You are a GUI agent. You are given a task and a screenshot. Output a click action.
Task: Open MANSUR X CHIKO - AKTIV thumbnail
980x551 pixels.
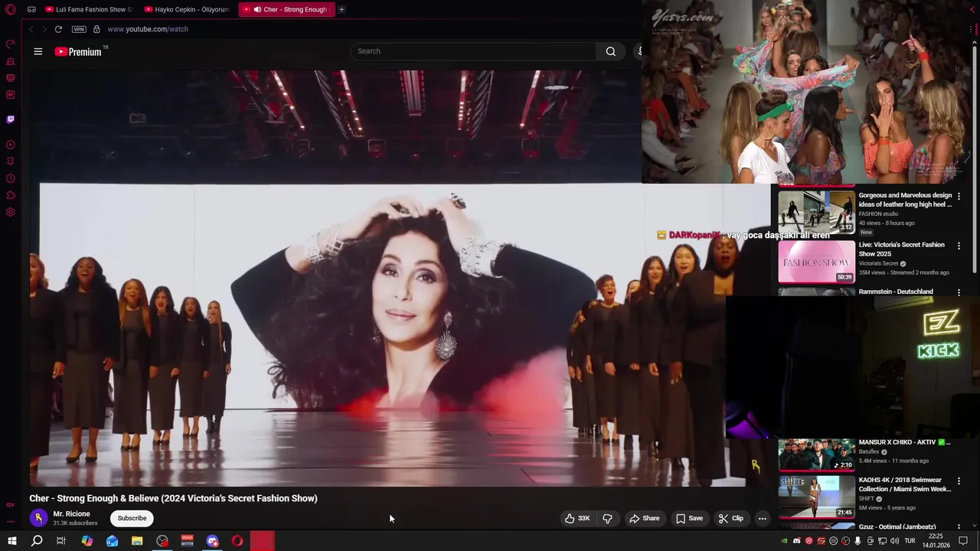tap(817, 454)
